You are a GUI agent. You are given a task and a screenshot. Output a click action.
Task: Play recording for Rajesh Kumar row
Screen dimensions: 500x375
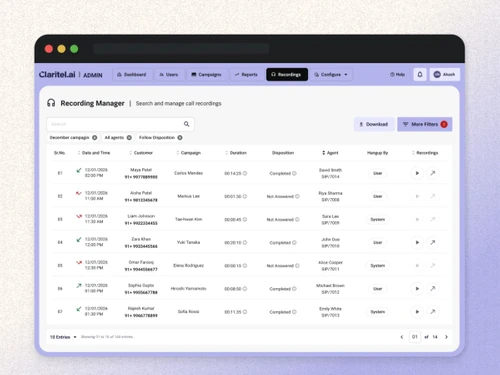417,312
